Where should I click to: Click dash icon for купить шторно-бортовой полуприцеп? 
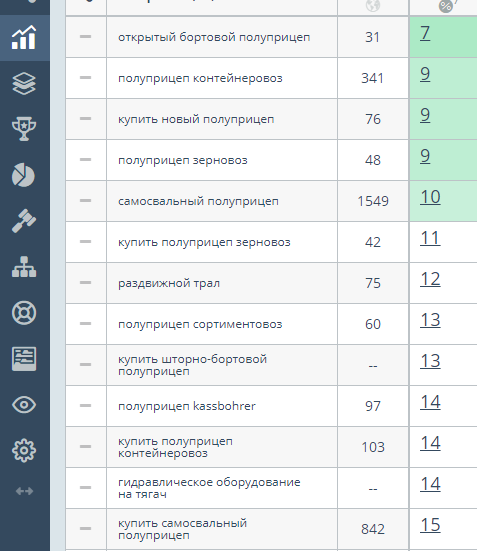[85, 365]
